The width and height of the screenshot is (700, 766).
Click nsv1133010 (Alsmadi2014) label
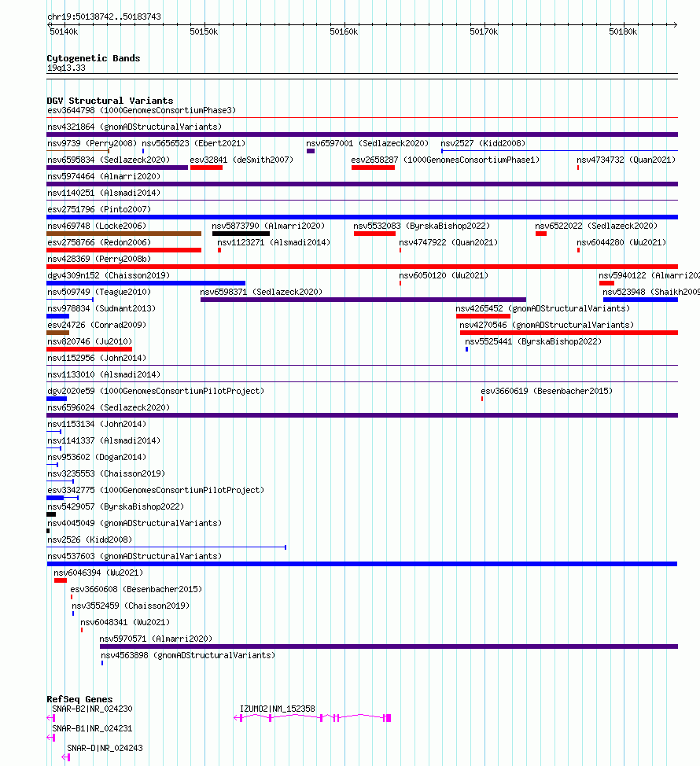point(104,374)
